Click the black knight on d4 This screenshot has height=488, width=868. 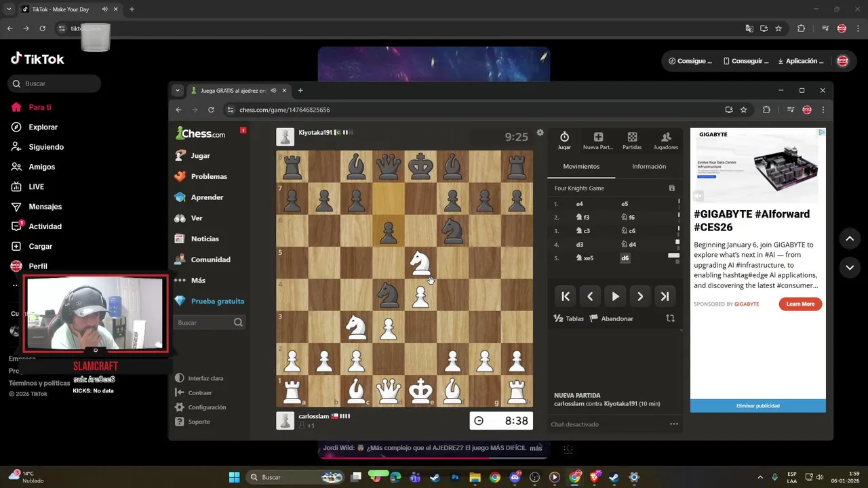pyautogui.click(x=389, y=295)
